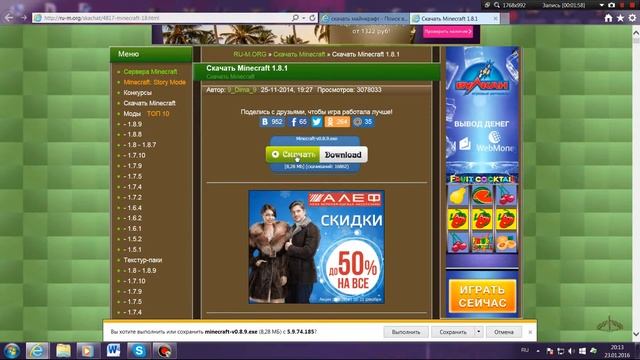
Task: Click the RU language indicator in tray
Action: (525, 351)
